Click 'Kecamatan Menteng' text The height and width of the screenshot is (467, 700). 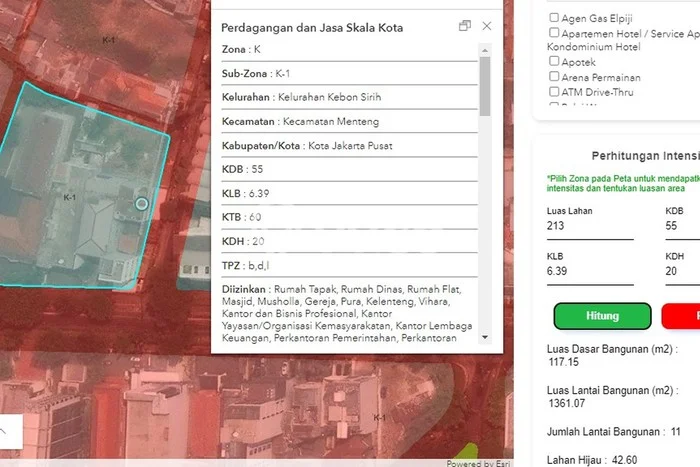[331, 121]
